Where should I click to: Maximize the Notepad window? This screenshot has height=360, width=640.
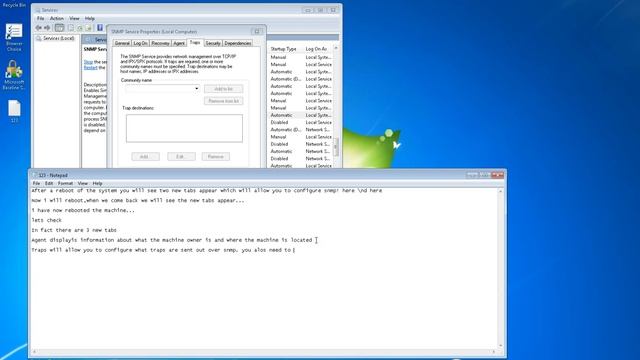(484, 175)
